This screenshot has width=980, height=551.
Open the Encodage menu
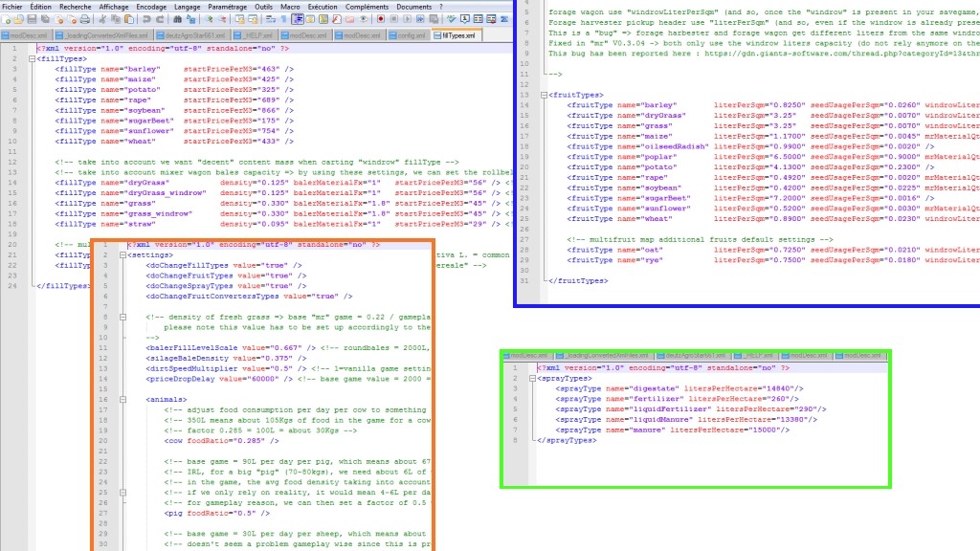[x=151, y=6]
